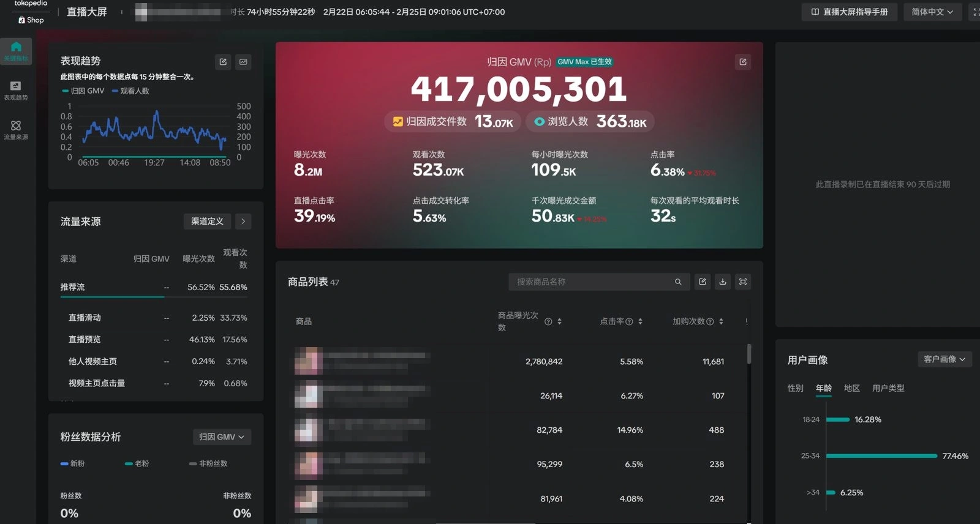This screenshot has width=980, height=524.
Task: Sort by 商品曝光次数 column arrows
Action: click(559, 321)
